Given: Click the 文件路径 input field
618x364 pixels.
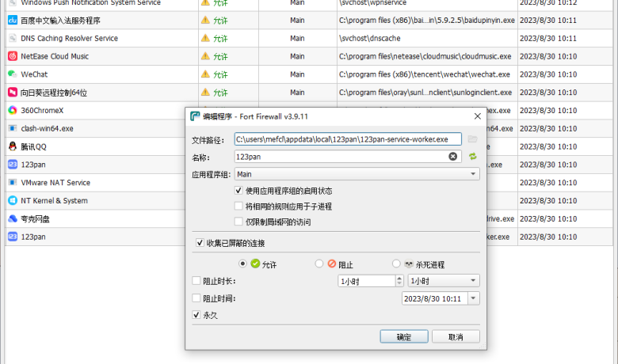Looking at the screenshot, I should [348, 139].
